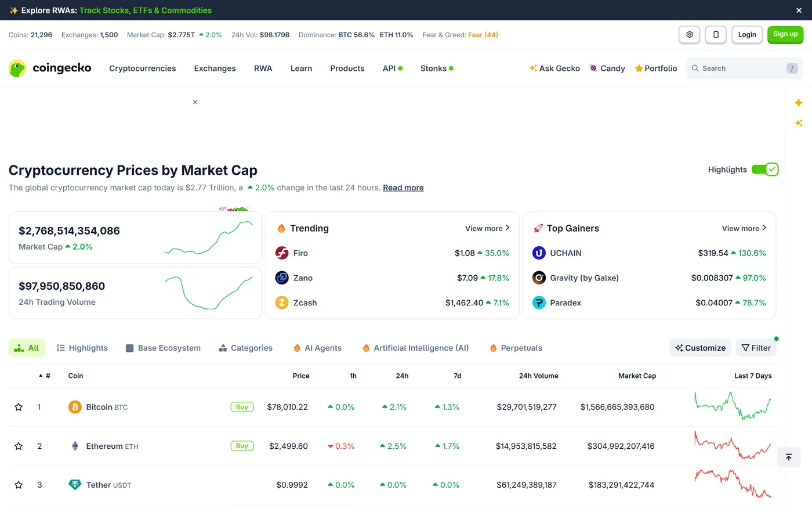Select the Perpetuals tab
The height and width of the screenshot is (508, 812).
(x=516, y=348)
